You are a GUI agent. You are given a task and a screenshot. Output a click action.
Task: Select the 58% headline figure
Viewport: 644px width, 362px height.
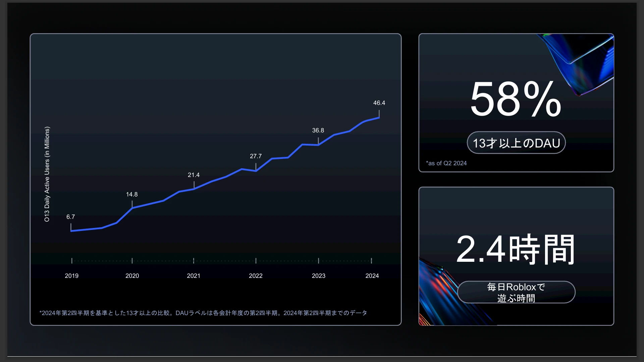tap(516, 100)
